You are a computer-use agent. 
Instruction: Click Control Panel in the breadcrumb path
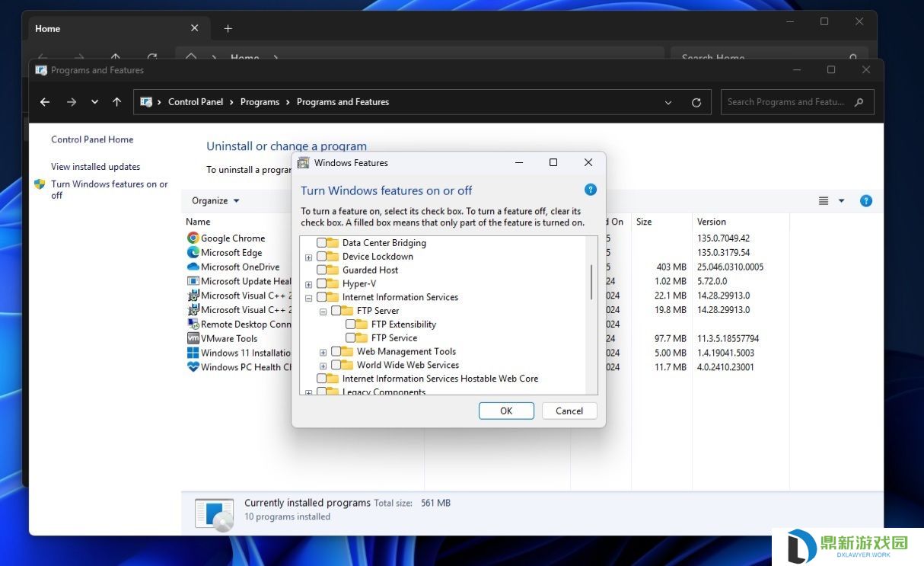click(x=196, y=102)
